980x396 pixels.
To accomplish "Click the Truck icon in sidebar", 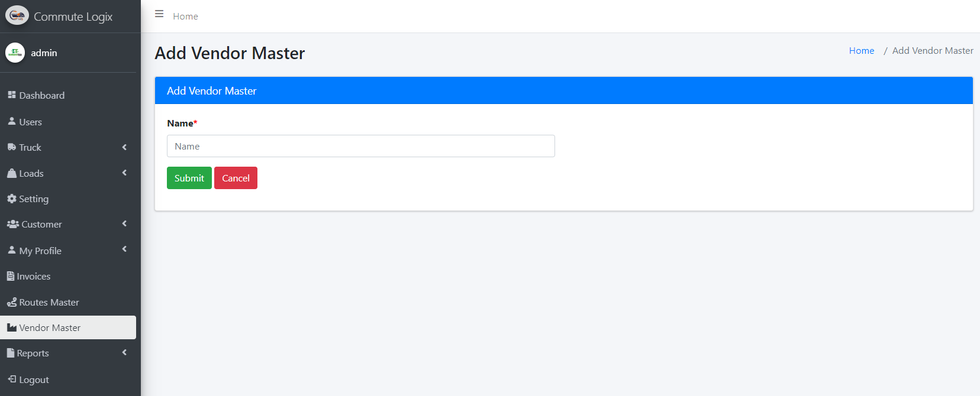I will (12, 147).
